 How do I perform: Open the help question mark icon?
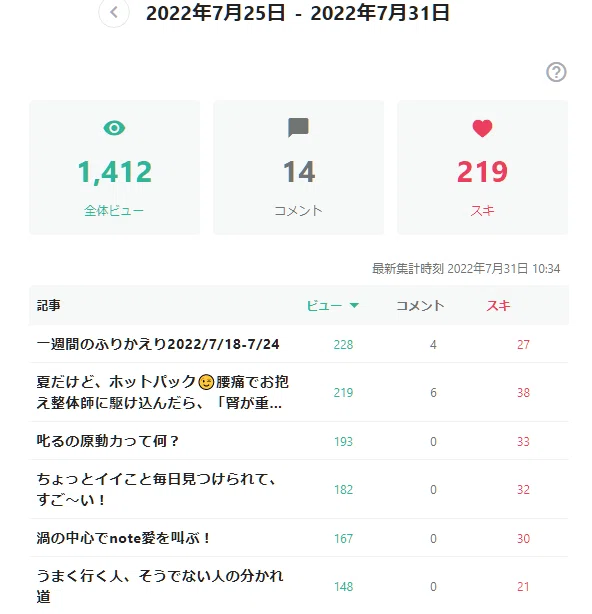point(556,72)
